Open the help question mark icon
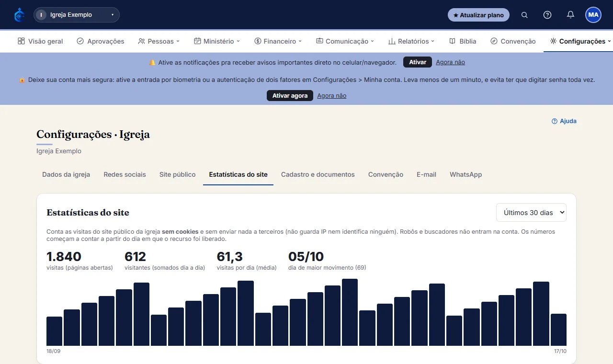613x364 pixels. pyautogui.click(x=547, y=15)
